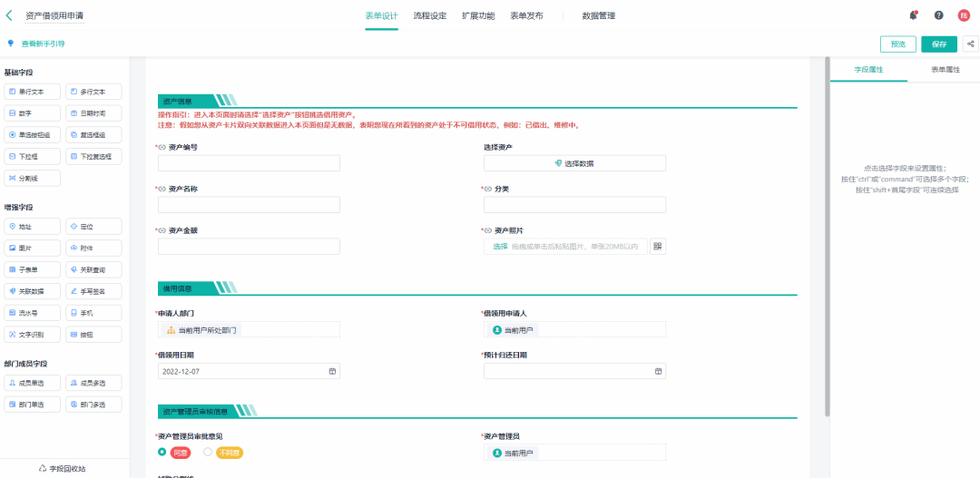The width and height of the screenshot is (980, 478).
Task: Add the 复选框组 field
Action: pyautogui.click(x=93, y=134)
